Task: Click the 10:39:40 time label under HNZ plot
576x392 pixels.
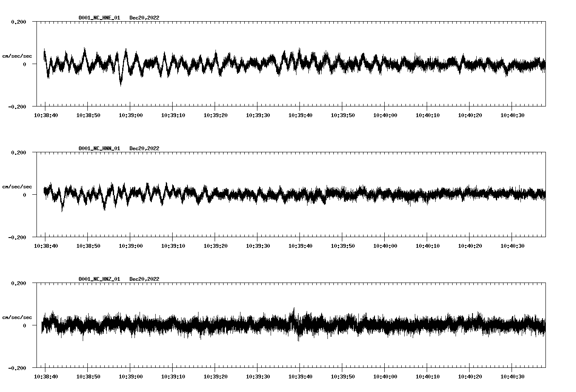Action: click(300, 376)
